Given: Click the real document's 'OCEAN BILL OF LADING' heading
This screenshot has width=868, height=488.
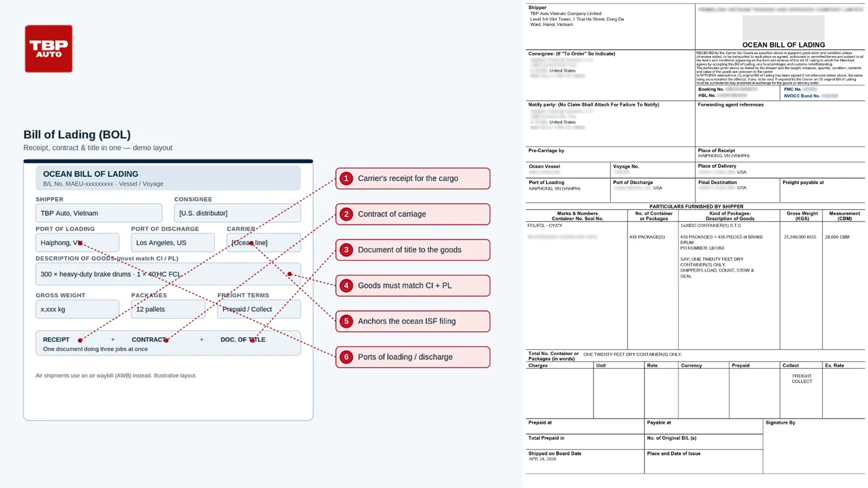Looking at the screenshot, I should pos(783,45).
